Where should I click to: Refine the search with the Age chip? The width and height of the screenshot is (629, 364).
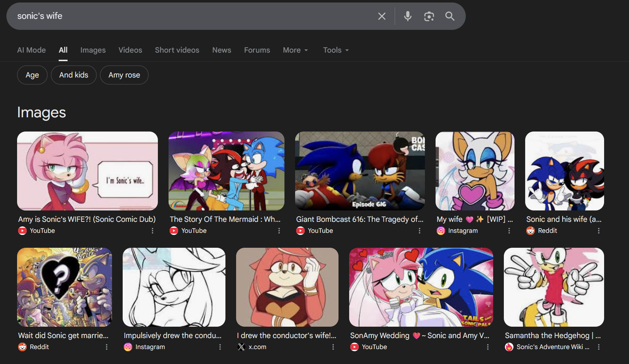tap(32, 75)
